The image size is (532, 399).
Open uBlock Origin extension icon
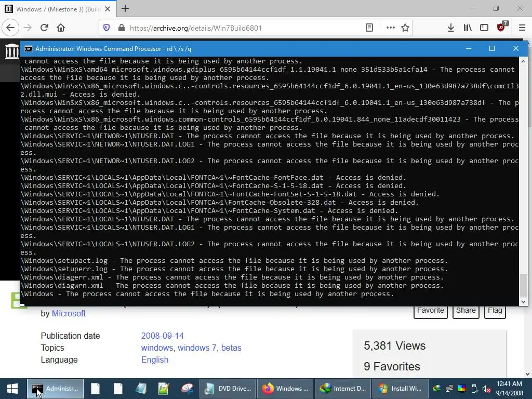[x=501, y=27]
